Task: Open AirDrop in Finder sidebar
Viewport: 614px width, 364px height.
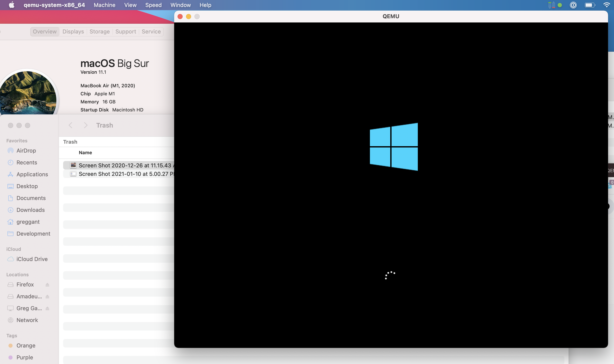Action: tap(26, 151)
